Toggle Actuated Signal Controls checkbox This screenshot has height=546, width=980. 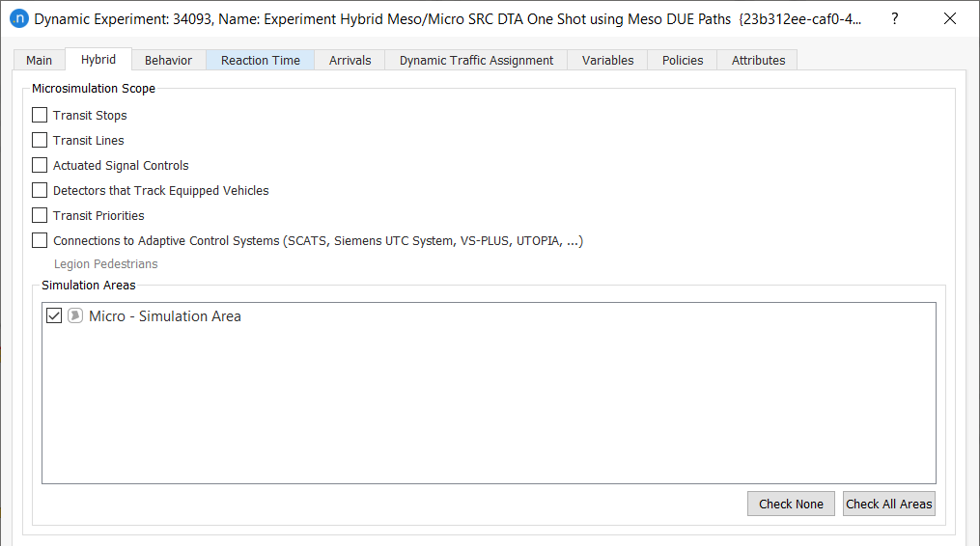click(40, 165)
